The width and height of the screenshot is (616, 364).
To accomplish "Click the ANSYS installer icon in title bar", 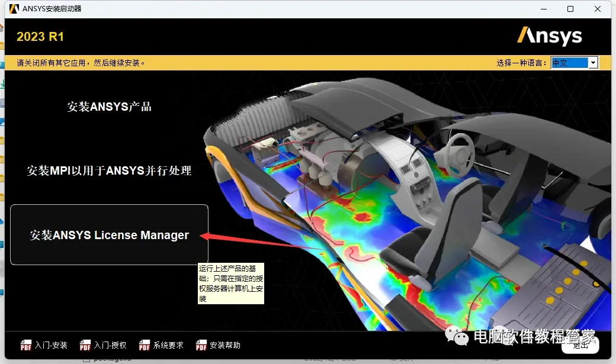I will [14, 9].
